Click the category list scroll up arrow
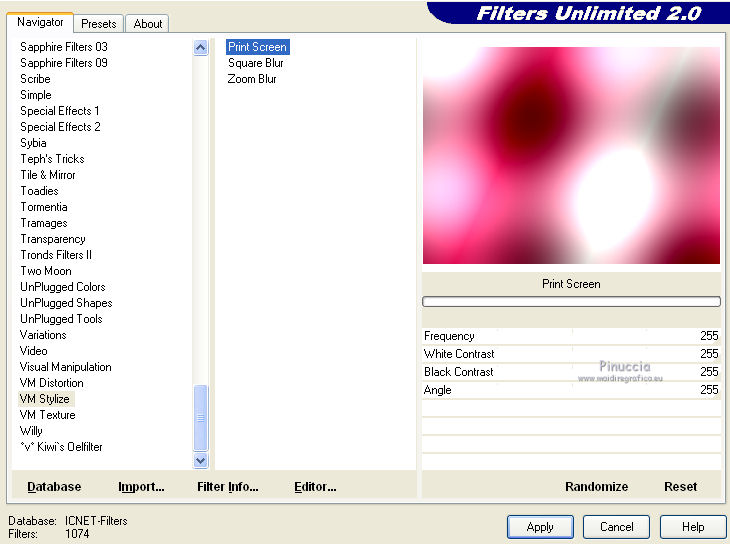The width and height of the screenshot is (730, 544). coord(201,48)
